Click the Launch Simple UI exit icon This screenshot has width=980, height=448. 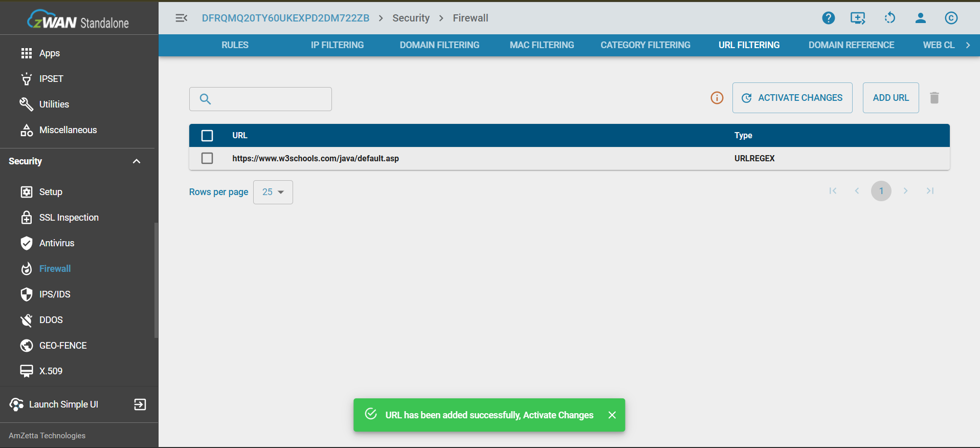140,404
